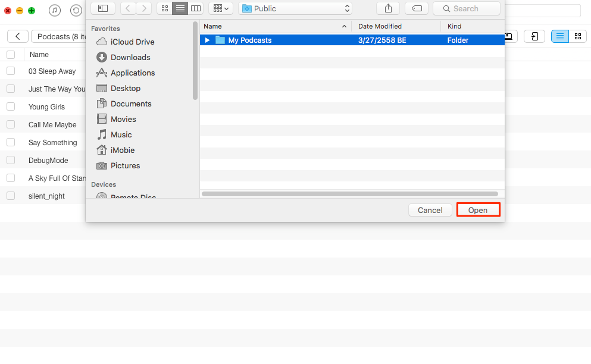This screenshot has width=591, height=364.
Task: Switch the file dialog to icon view
Action: 165,8
